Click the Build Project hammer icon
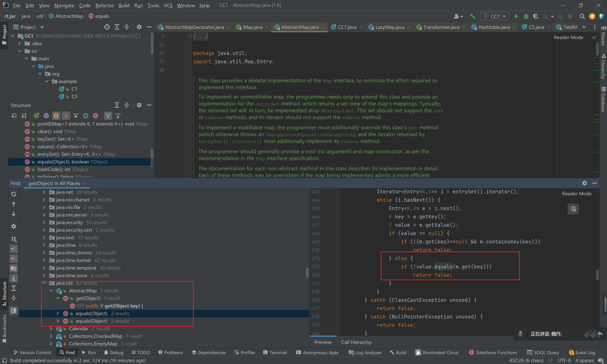Screen dimensions: 607x364 [472, 16]
